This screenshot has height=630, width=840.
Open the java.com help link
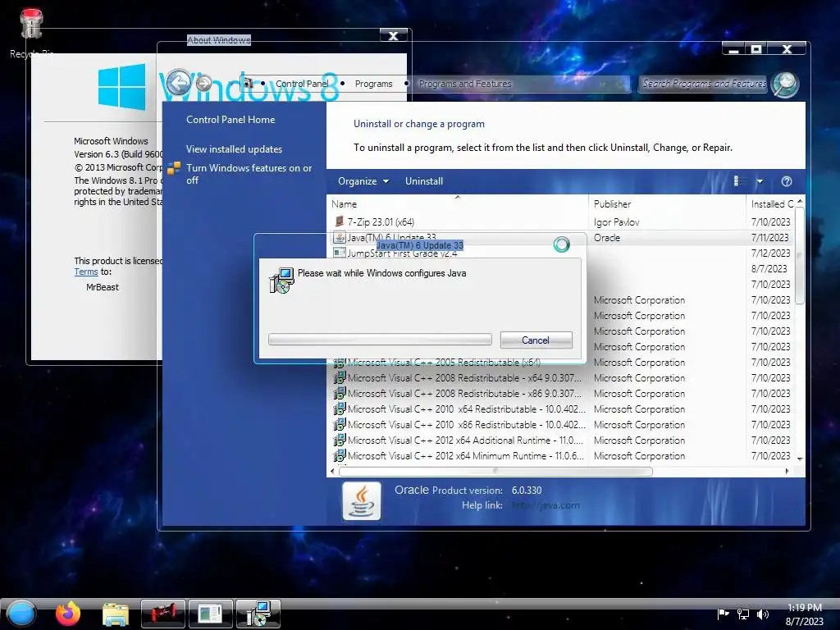click(546, 505)
